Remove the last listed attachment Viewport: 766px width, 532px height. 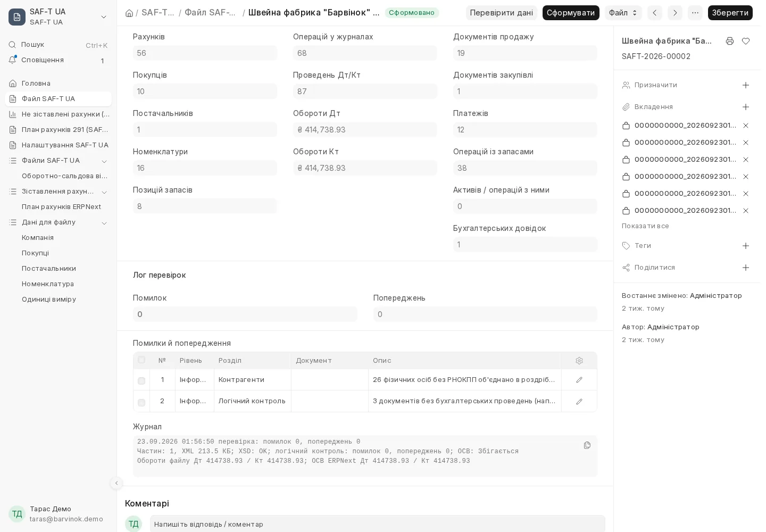(x=746, y=211)
